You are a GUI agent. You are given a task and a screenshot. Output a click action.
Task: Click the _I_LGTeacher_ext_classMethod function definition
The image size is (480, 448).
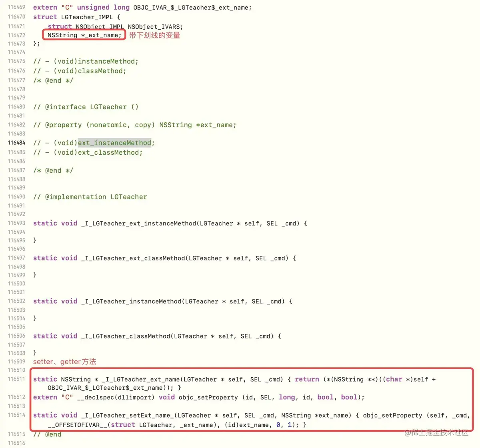pyautogui.click(x=164, y=258)
